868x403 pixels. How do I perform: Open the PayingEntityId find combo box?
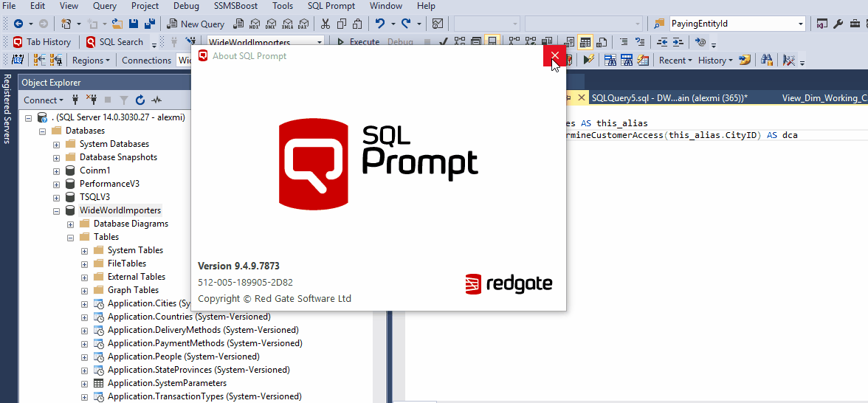click(x=735, y=24)
